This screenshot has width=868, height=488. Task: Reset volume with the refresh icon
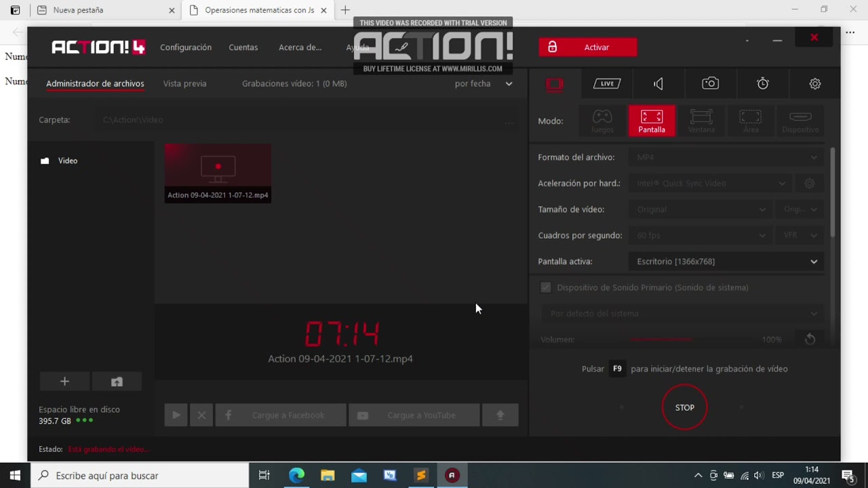coord(810,339)
